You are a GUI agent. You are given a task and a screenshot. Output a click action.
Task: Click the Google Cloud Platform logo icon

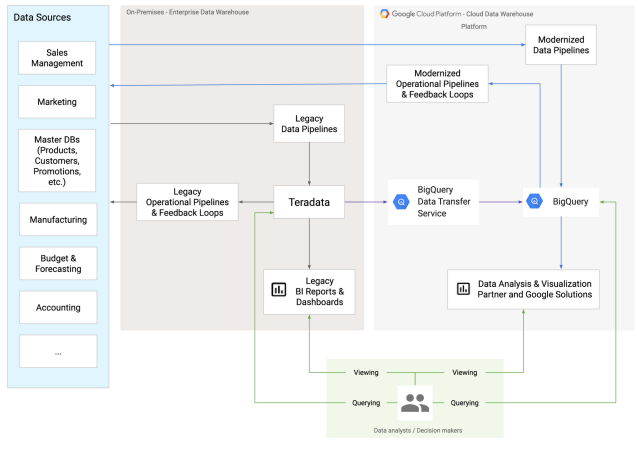pyautogui.click(x=384, y=13)
